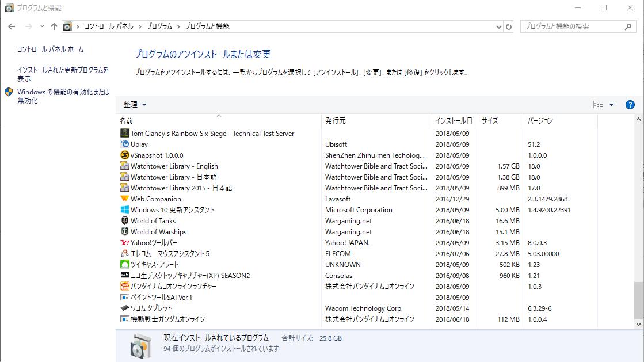Click the プログラムと機能の検索 search box
The height and width of the screenshot is (362, 644).
[573, 26]
